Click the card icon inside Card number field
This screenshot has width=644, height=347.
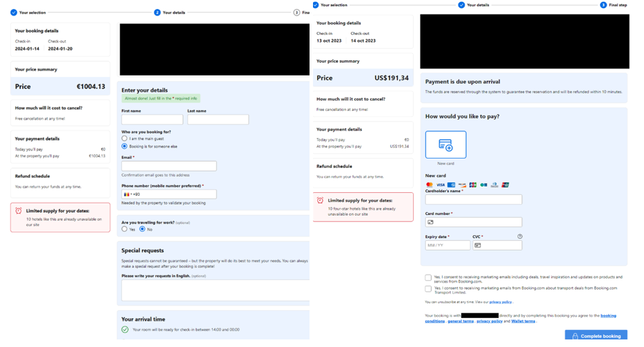tap(430, 222)
